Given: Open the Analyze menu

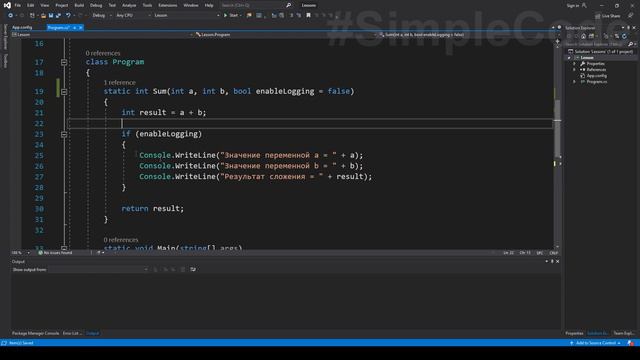Looking at the screenshot, I should coord(129,5).
